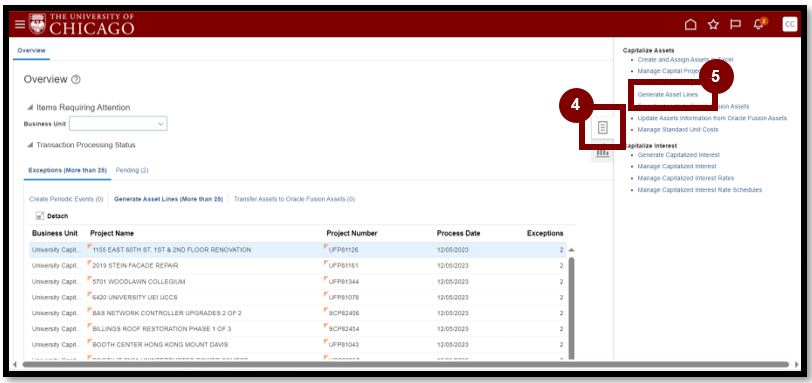
Task: Click project number SCP82456
Action: (344, 313)
